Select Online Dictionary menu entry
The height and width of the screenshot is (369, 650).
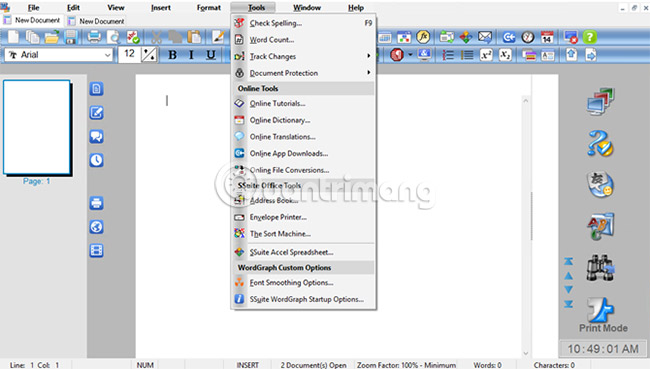coord(303,120)
